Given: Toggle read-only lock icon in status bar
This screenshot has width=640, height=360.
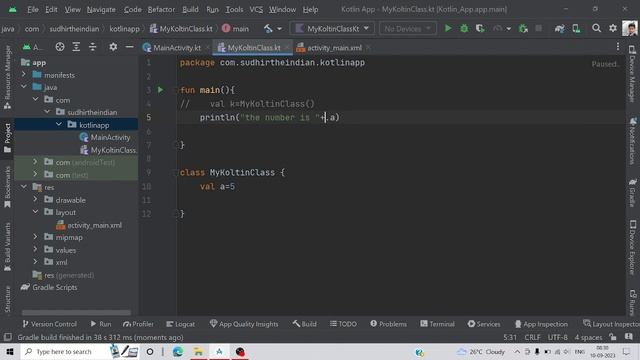Looking at the screenshot, I should pyautogui.click(x=613, y=337).
